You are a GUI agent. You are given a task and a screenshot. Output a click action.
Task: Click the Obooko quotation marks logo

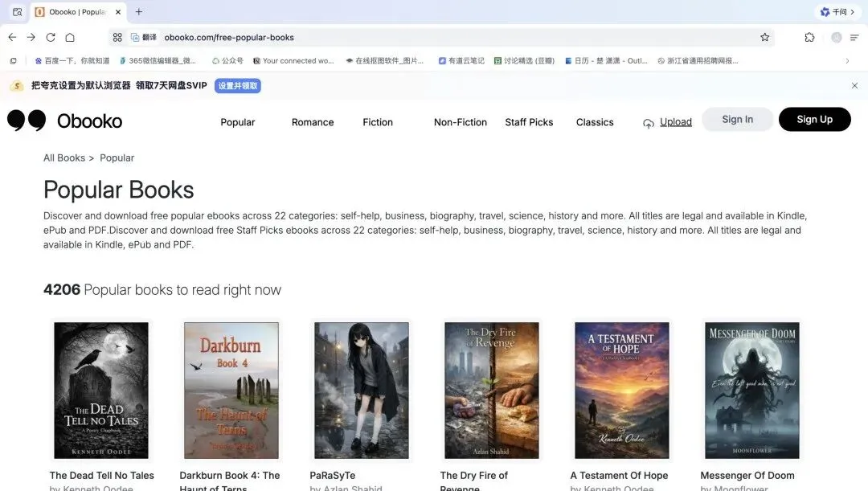[x=26, y=120]
